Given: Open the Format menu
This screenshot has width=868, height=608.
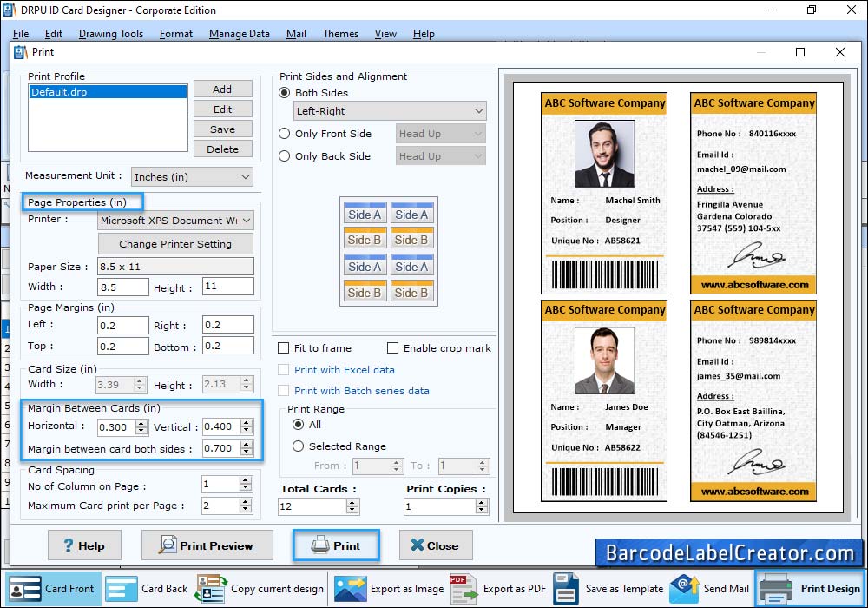Looking at the screenshot, I should pyautogui.click(x=176, y=34).
